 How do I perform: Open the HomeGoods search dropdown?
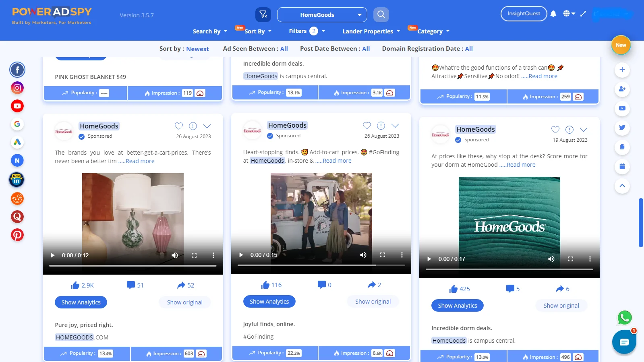(x=322, y=15)
